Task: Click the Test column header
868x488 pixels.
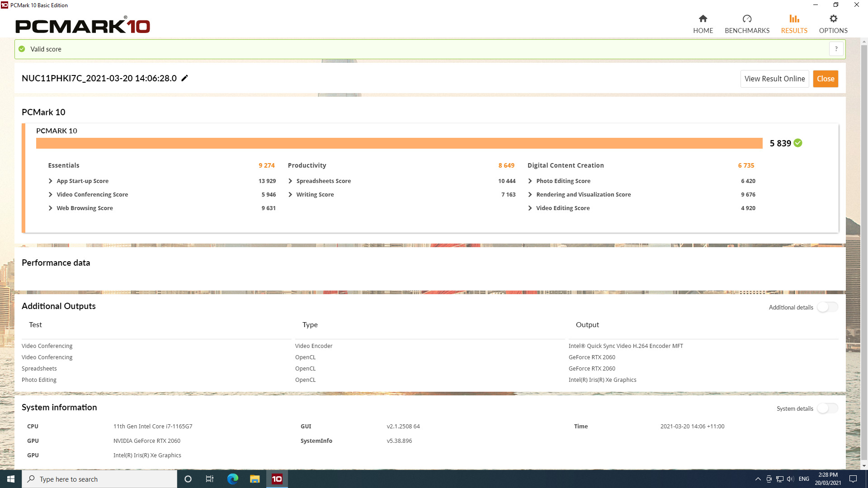Action: [35, 324]
